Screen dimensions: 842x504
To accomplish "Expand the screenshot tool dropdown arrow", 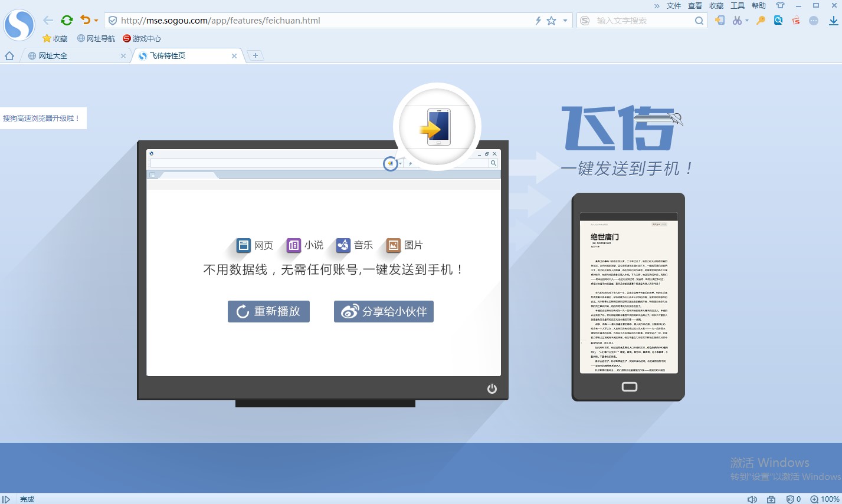I will [747, 21].
